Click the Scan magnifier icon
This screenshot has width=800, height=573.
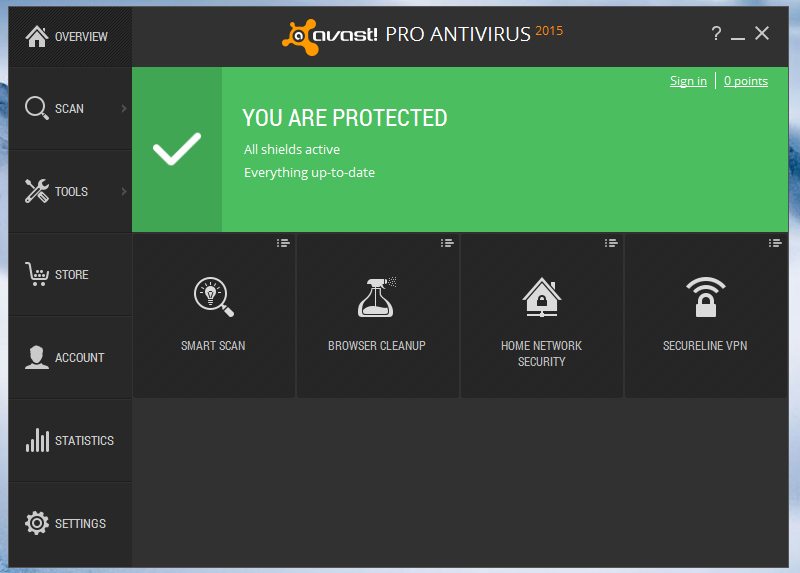click(37, 108)
